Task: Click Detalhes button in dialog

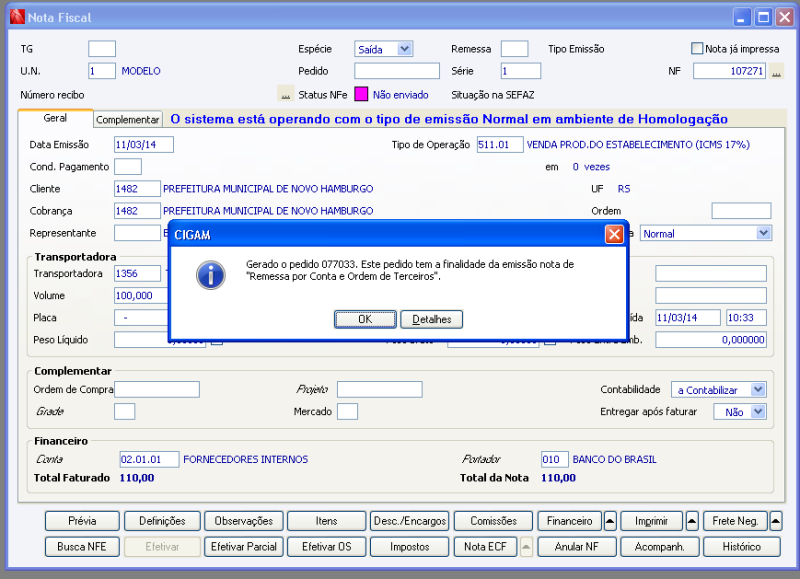Action: tap(432, 319)
